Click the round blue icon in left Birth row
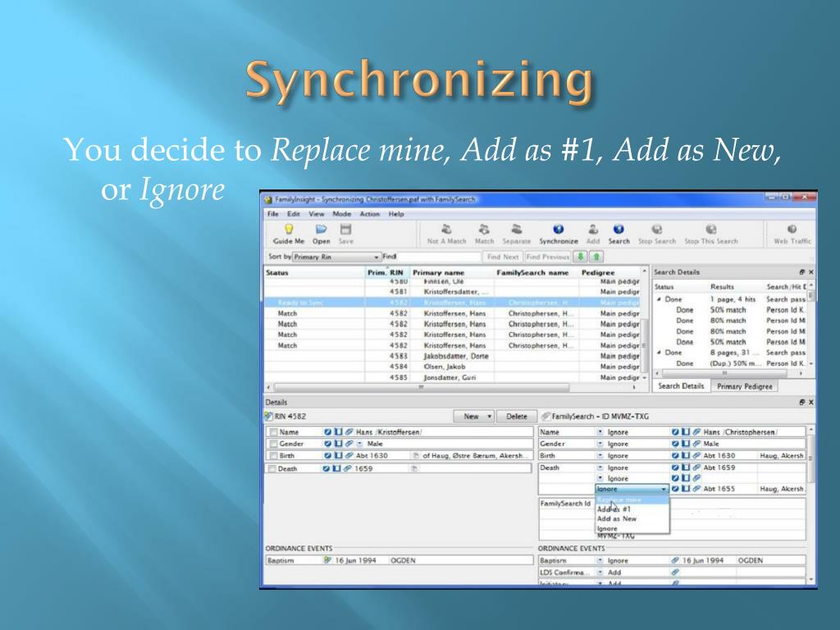The width and height of the screenshot is (840, 630). 326,455
